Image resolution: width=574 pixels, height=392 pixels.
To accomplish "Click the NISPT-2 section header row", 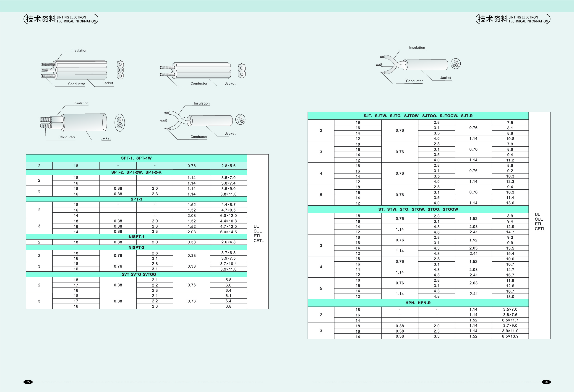I will (136, 248).
